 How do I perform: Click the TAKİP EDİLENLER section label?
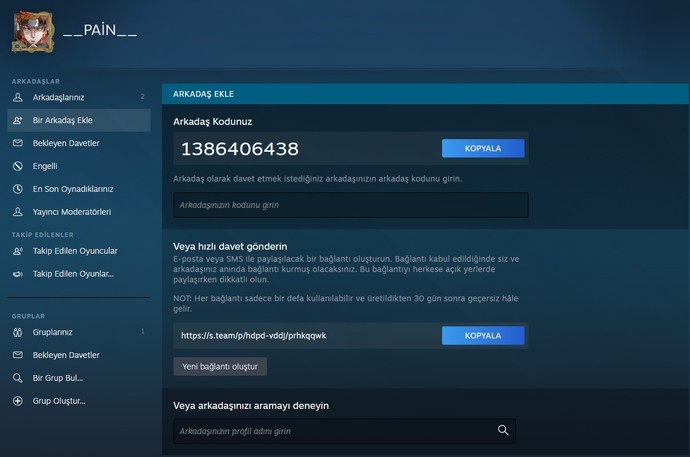(x=43, y=235)
